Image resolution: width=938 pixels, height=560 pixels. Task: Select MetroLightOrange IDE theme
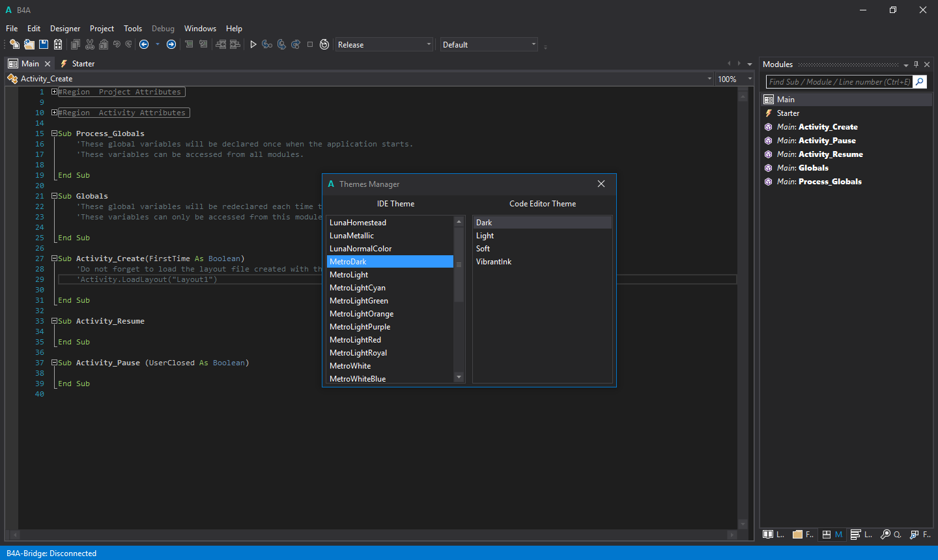pos(390,314)
